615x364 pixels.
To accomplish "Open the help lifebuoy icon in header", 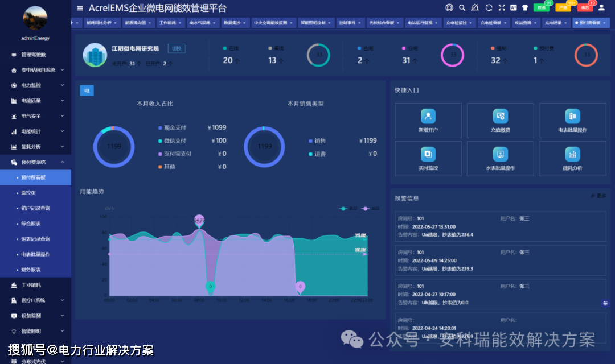I will 449,7.
